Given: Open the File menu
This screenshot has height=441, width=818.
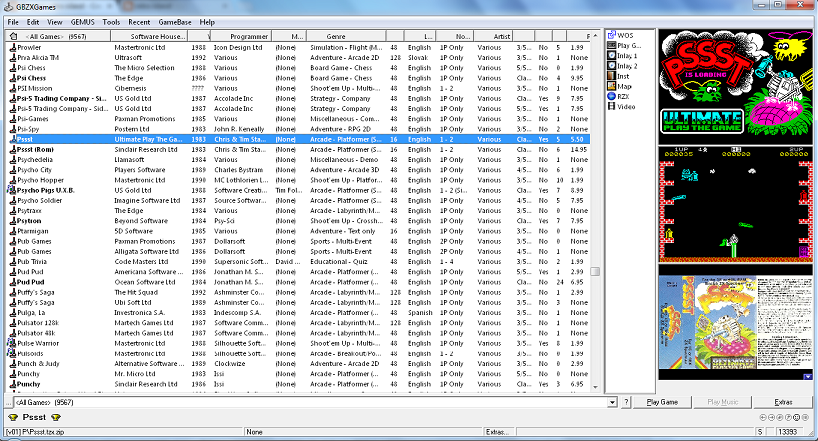Looking at the screenshot, I should point(13,22).
